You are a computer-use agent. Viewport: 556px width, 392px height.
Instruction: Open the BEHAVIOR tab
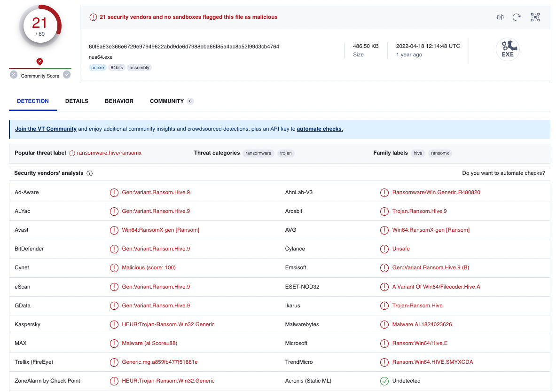119,101
